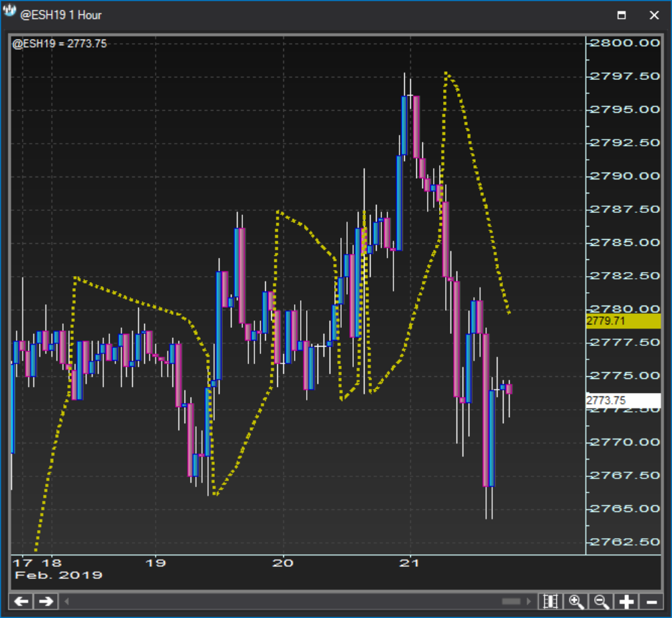Screen dimensions: 672x618
Task: Click the white 2773.75 current price tag
Action: point(623,400)
